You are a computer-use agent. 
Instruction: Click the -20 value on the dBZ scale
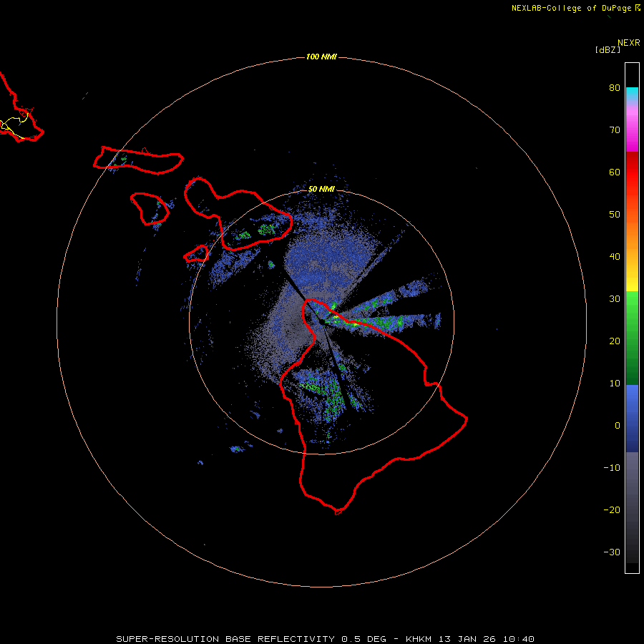[x=612, y=510]
